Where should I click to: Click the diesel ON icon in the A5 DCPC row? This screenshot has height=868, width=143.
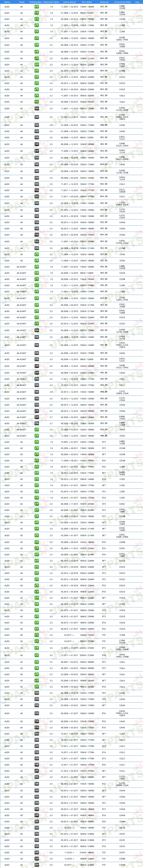pyautogui.click(x=37, y=853)
